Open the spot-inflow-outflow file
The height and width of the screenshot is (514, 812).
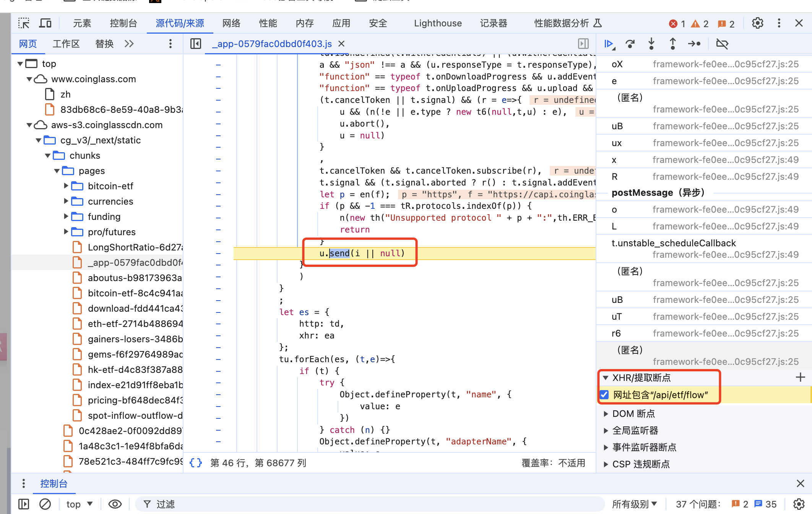pos(128,416)
